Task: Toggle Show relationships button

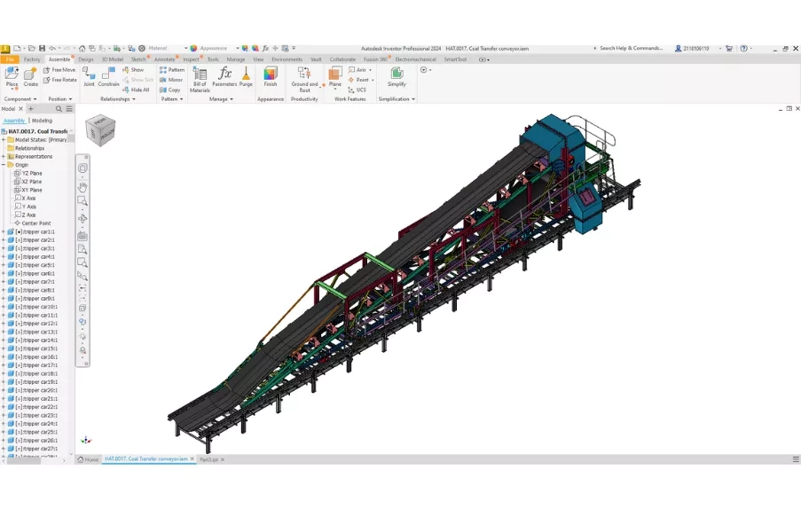Action: pos(134,69)
